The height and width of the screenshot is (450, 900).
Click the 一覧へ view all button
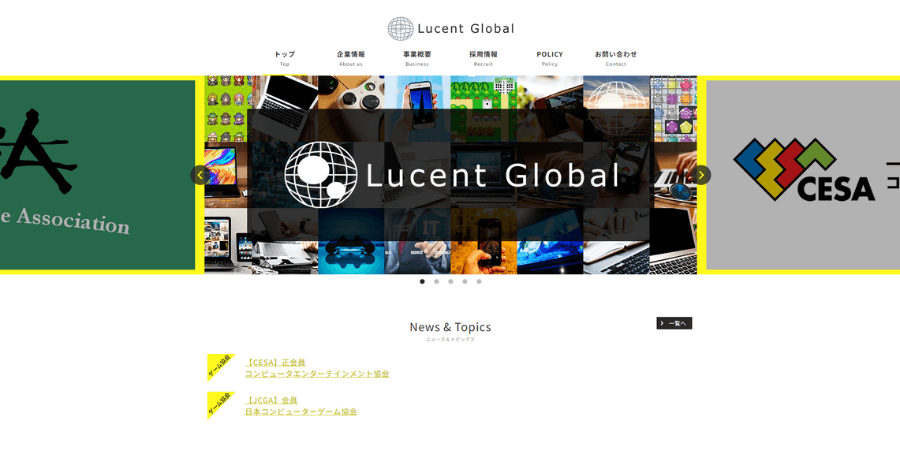coord(674,323)
